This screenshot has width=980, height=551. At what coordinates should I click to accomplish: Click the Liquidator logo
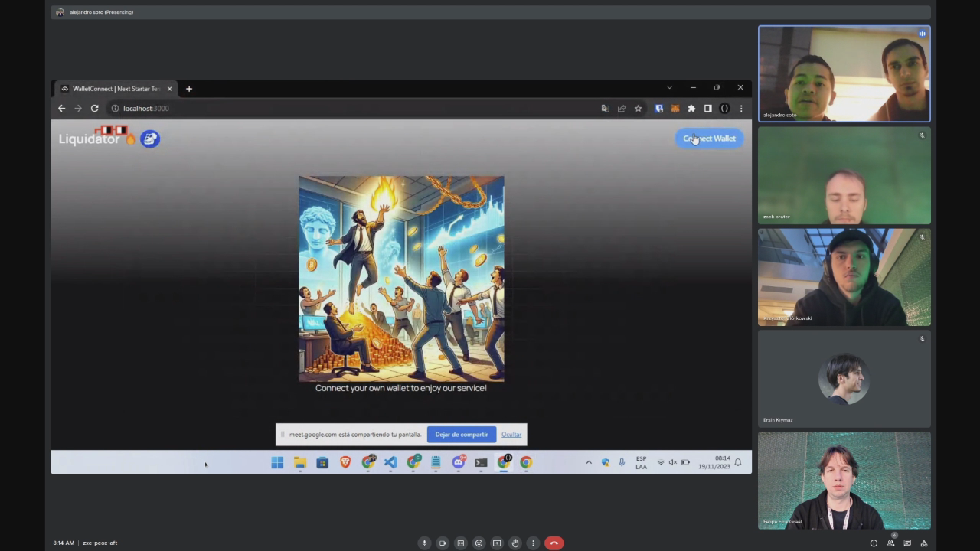96,137
